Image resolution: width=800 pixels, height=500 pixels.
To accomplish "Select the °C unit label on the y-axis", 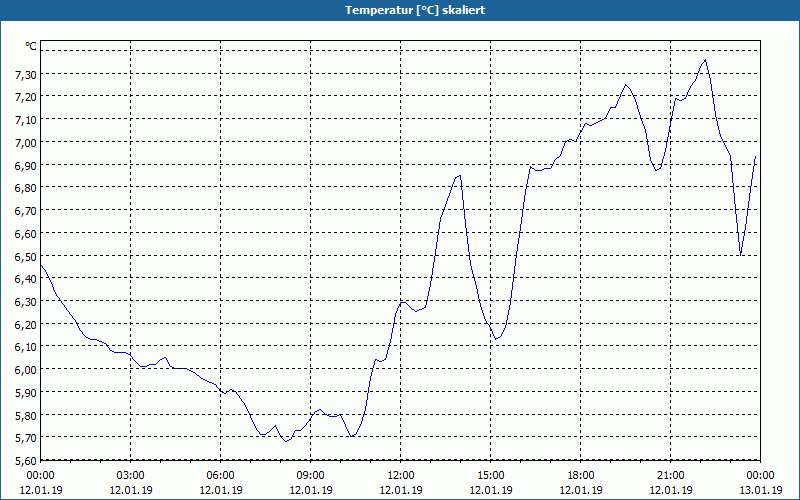I will (31, 46).
